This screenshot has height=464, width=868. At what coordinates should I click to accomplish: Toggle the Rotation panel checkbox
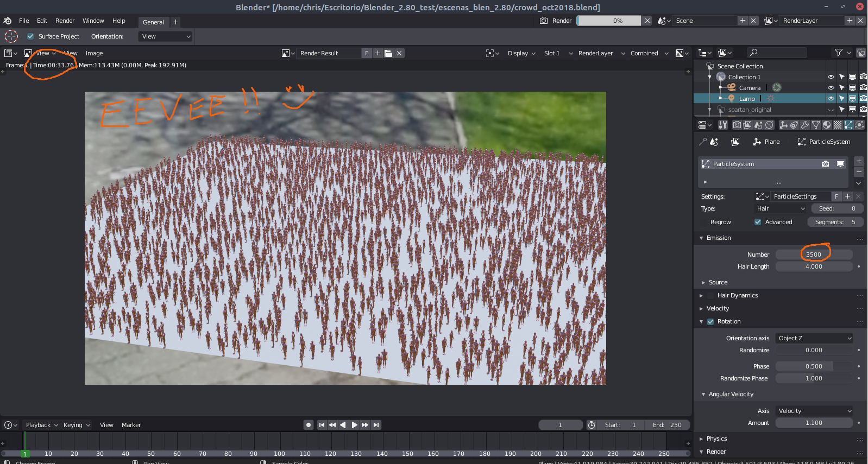coord(710,321)
